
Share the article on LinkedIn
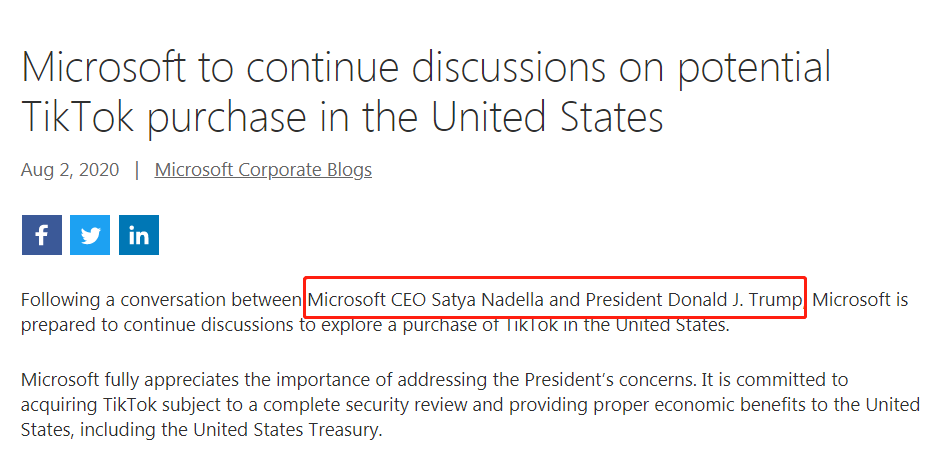[139, 235]
